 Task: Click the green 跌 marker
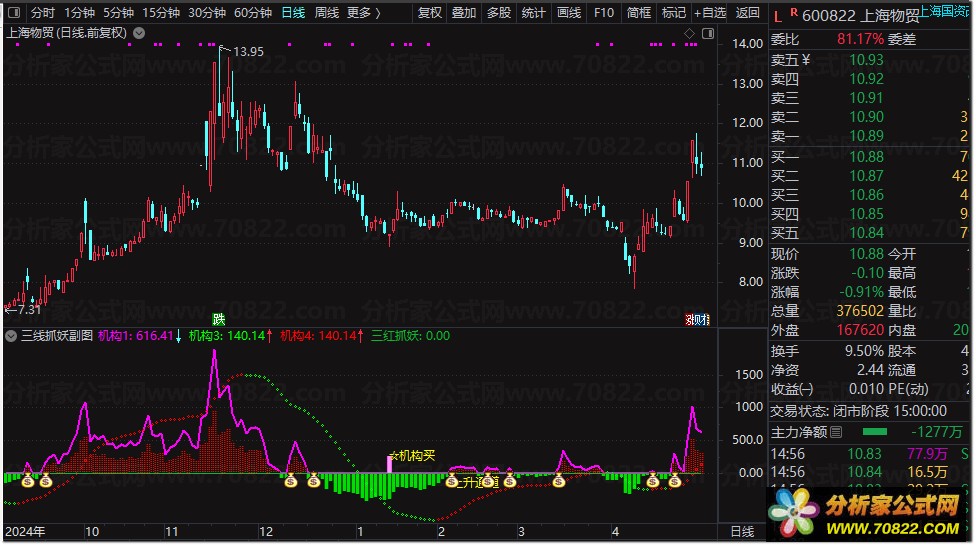coord(218,319)
